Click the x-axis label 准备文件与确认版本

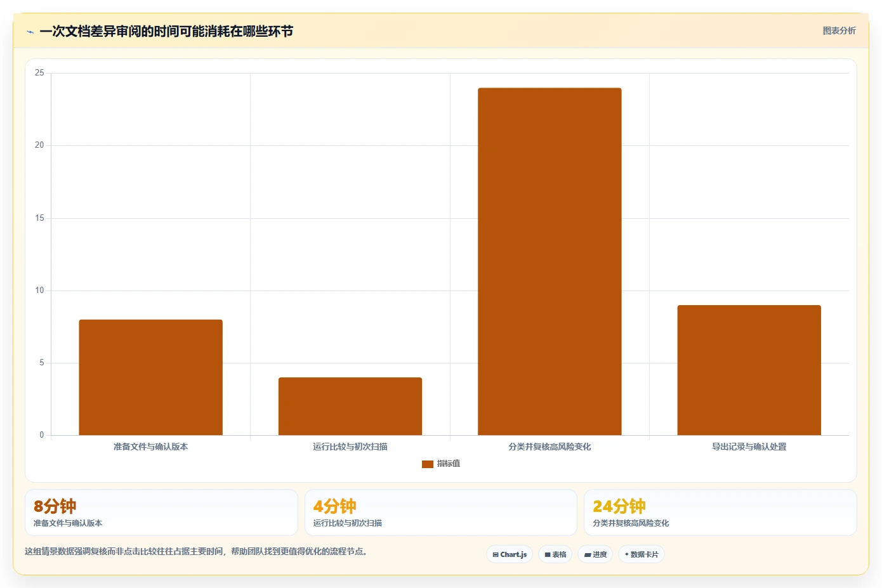point(150,447)
